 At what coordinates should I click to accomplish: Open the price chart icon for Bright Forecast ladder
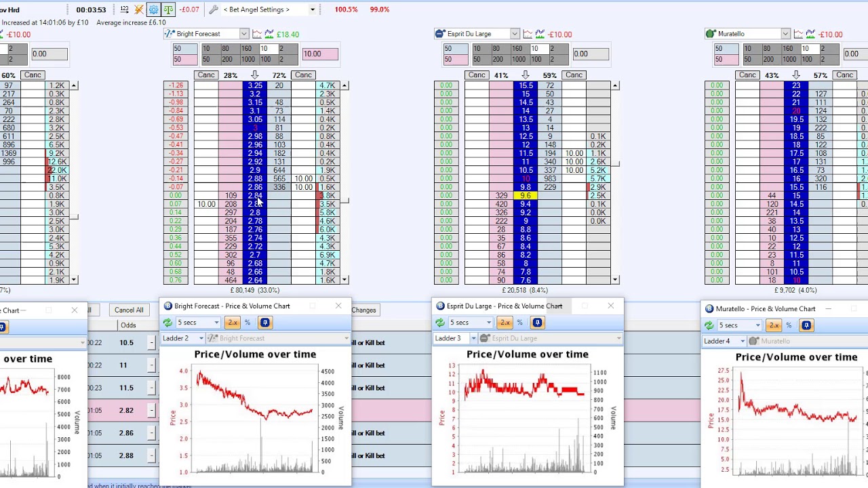pos(257,34)
